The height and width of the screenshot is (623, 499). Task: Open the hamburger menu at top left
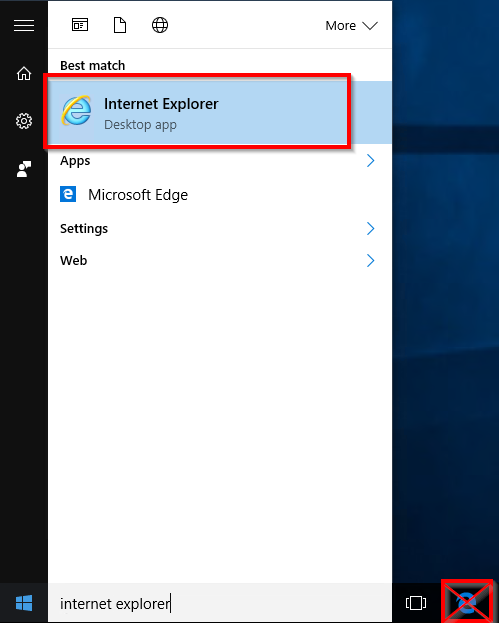pos(24,25)
